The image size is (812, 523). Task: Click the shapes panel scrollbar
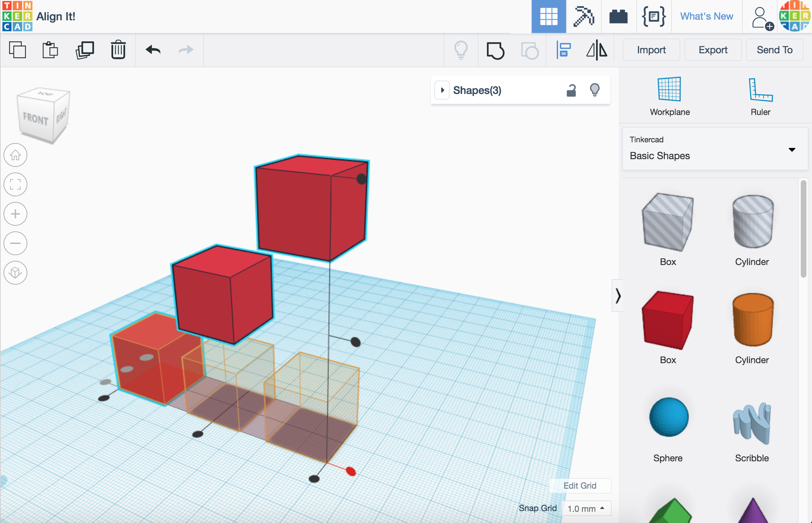click(804, 229)
